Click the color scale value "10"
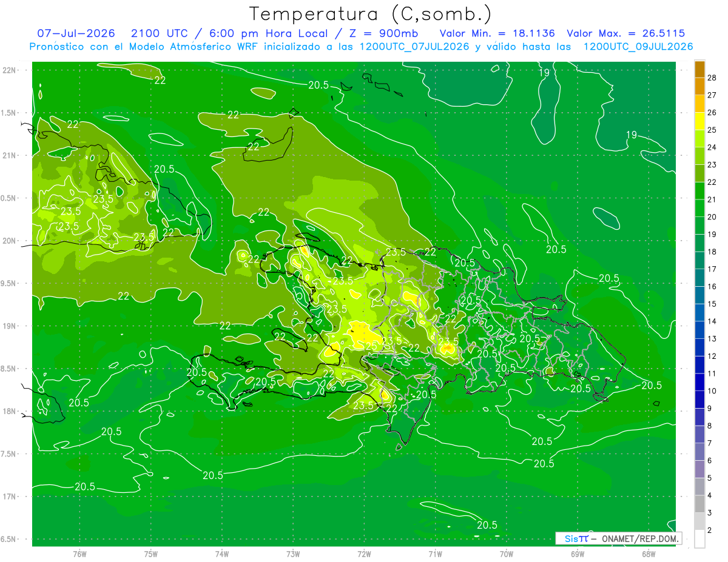The height and width of the screenshot is (562, 728). [x=712, y=391]
